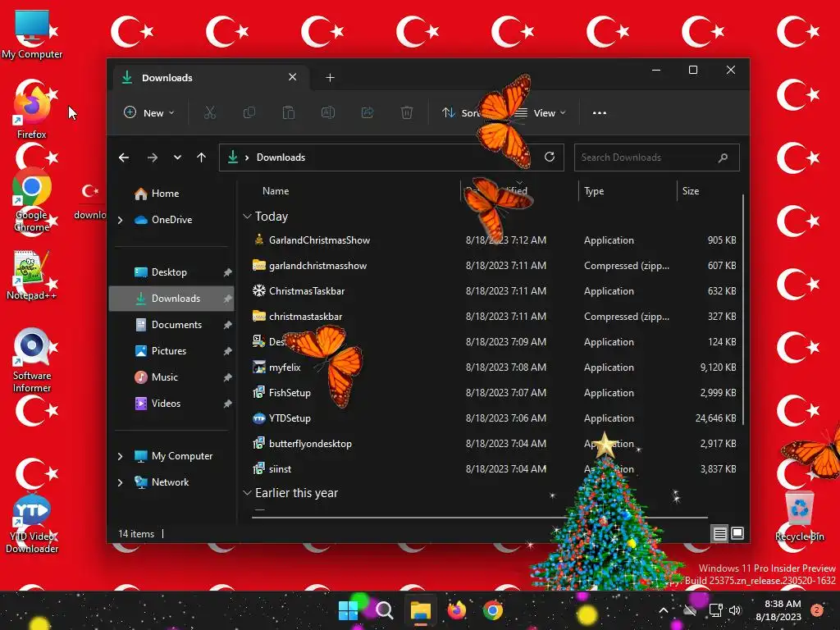The image size is (840, 630).
Task: Open Pictures in navigation pane
Action: click(171, 351)
